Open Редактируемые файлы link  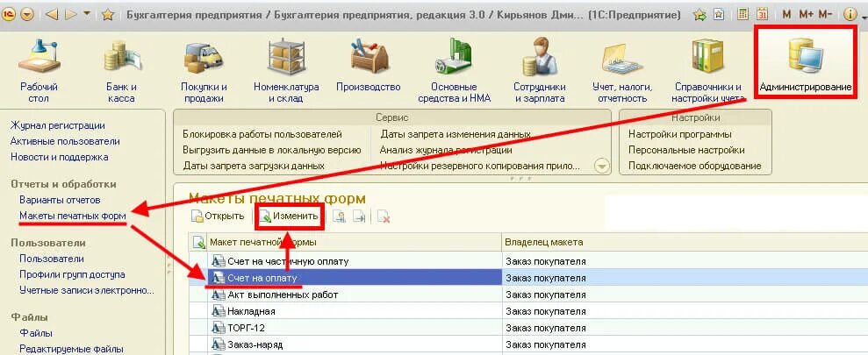pyautogui.click(x=71, y=349)
